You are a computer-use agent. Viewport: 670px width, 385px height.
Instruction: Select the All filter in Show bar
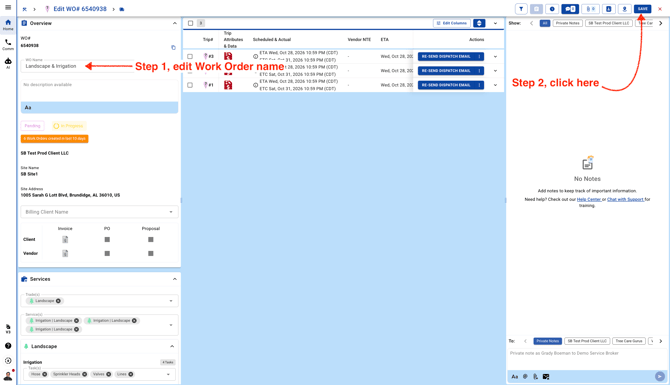545,23
